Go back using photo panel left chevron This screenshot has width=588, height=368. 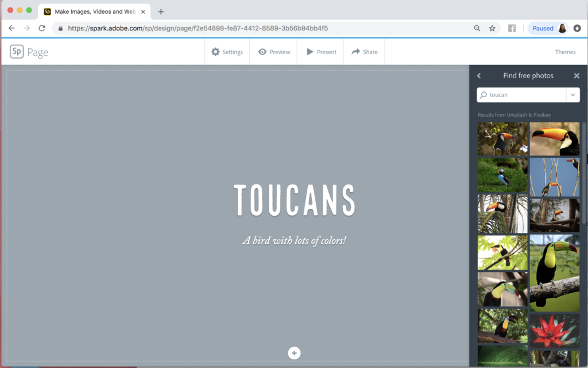click(x=479, y=76)
